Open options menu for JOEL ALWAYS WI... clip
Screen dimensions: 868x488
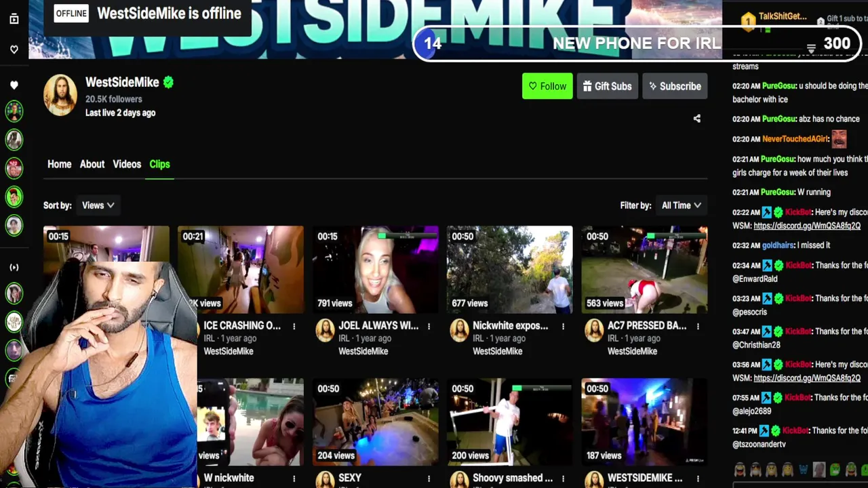tap(429, 326)
